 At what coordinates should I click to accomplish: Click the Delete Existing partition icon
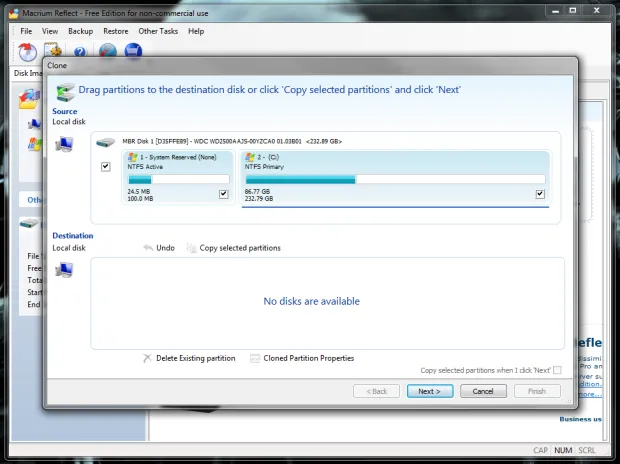click(x=148, y=358)
